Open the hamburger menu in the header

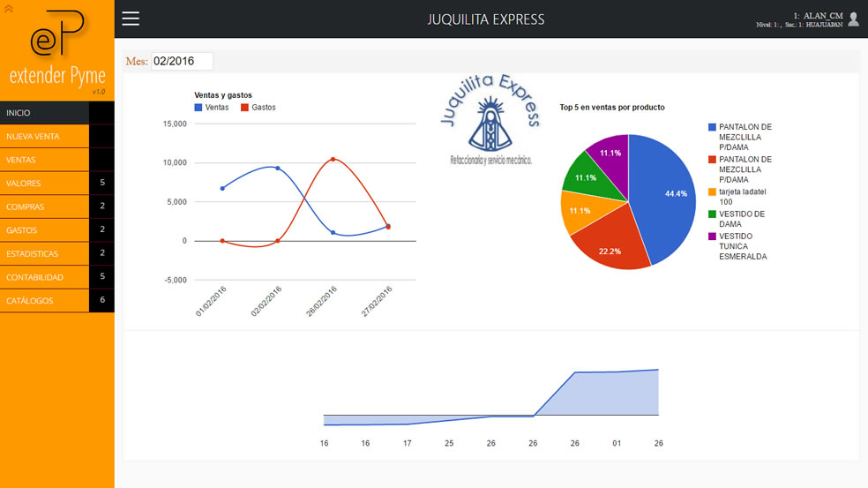pyautogui.click(x=131, y=19)
